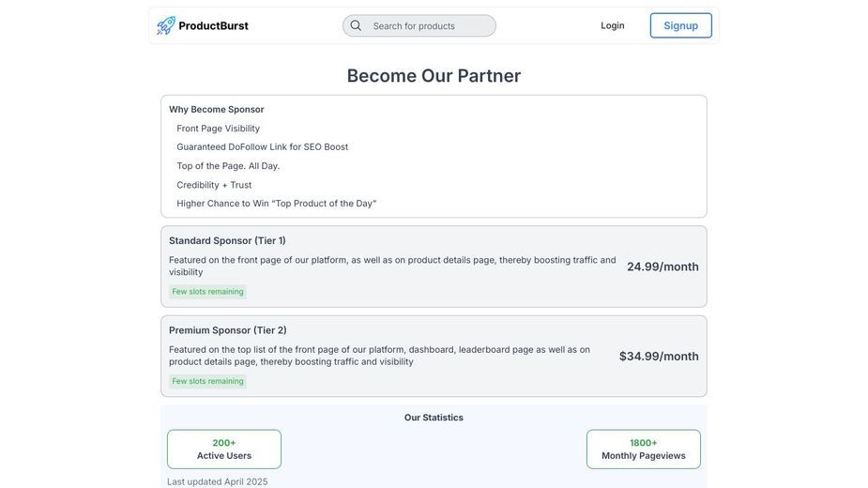Click the Our Statistics heading
This screenshot has width=868, height=488.
click(434, 418)
